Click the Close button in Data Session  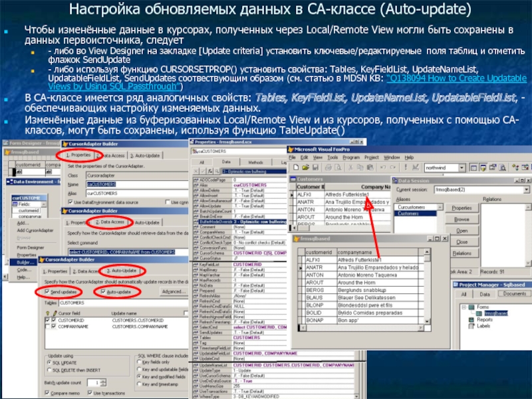point(462,242)
